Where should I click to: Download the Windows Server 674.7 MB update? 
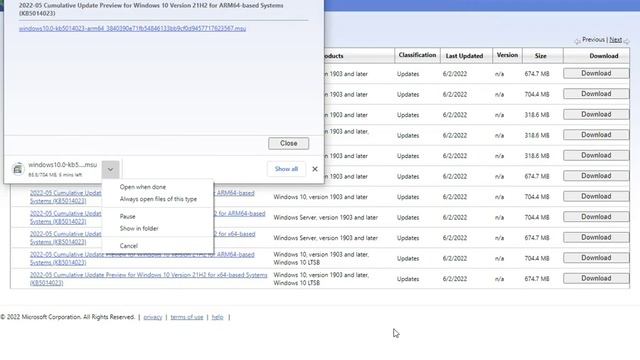(x=596, y=237)
